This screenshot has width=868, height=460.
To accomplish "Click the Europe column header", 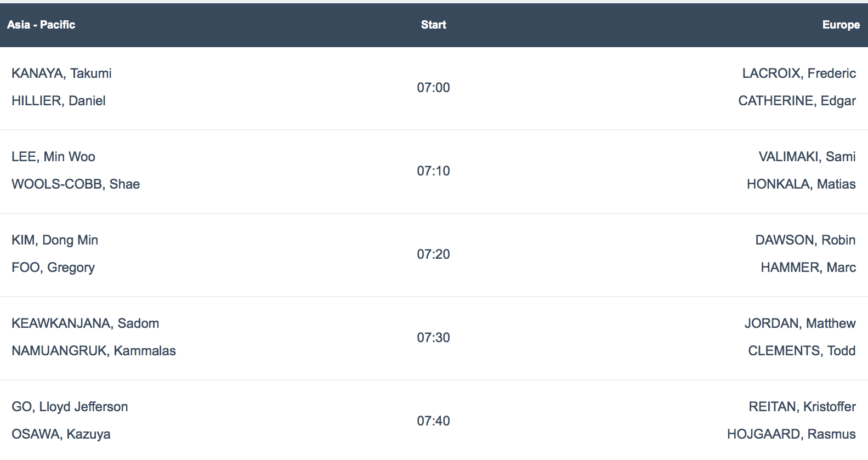I will click(841, 25).
